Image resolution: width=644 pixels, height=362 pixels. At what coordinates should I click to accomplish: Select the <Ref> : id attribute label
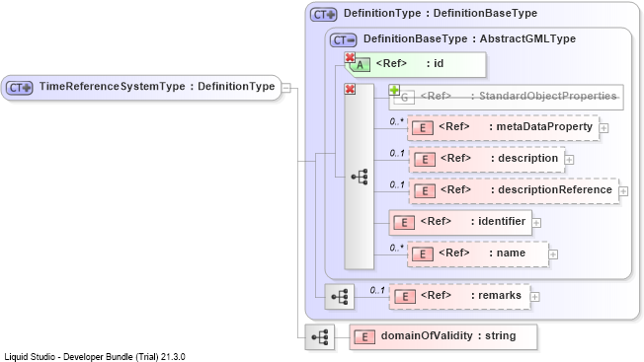pyautogui.click(x=410, y=63)
